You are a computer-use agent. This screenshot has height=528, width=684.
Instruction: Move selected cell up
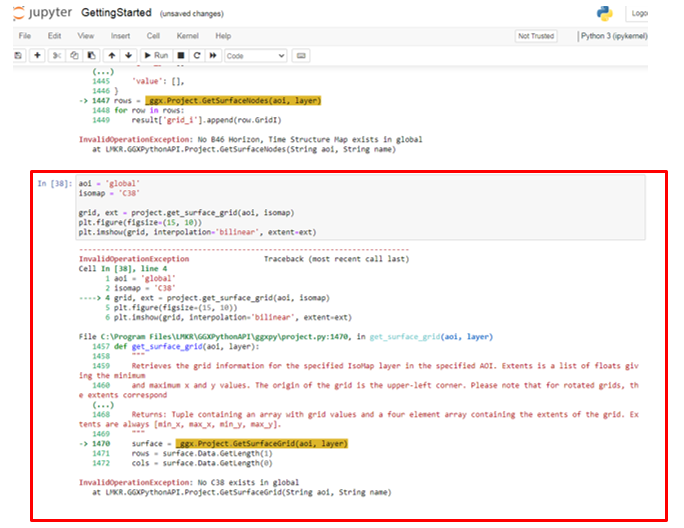(x=112, y=55)
